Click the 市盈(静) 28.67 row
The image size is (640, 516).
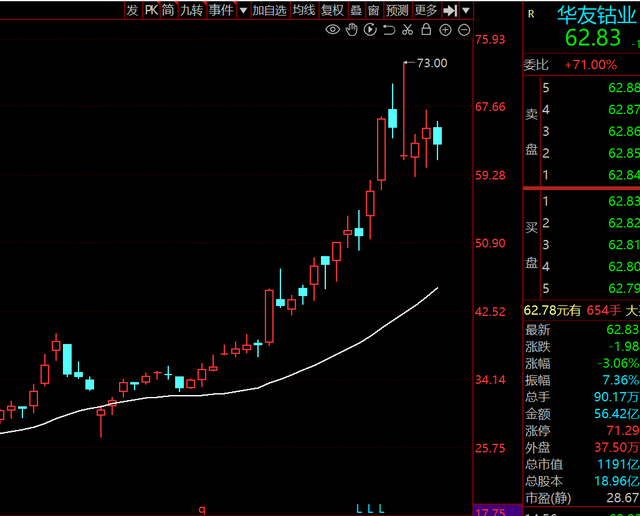[x=582, y=498]
